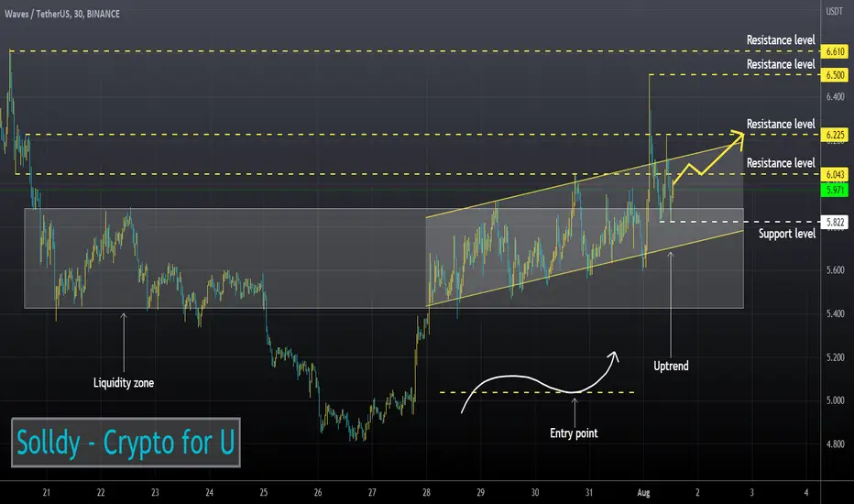Click date 27 on the time axis
This screenshot has height=504, width=854.
pos(372,493)
